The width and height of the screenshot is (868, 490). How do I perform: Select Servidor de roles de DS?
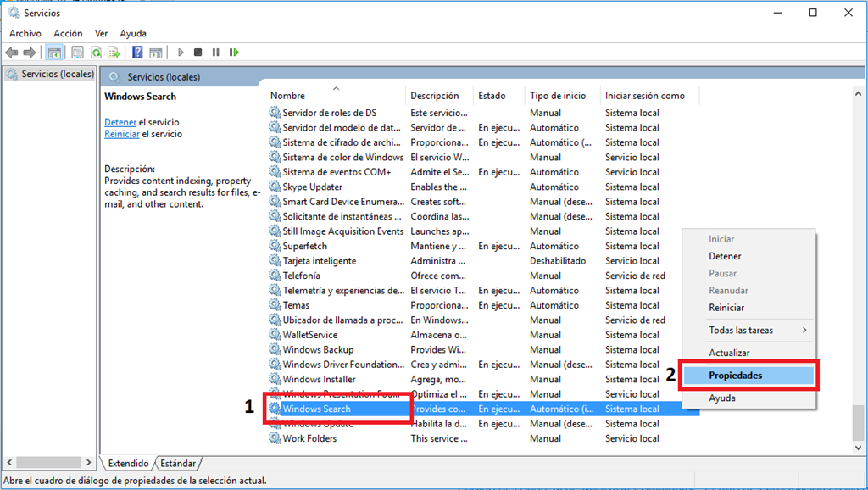click(x=483, y=113)
